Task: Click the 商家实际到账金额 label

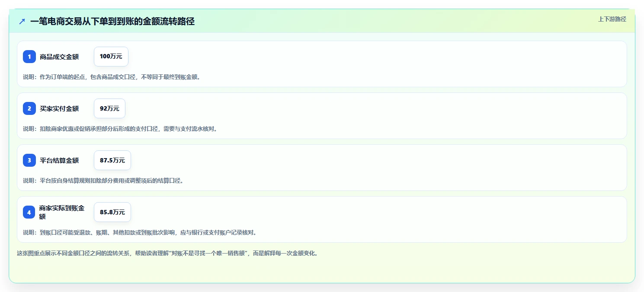Action: click(62, 212)
